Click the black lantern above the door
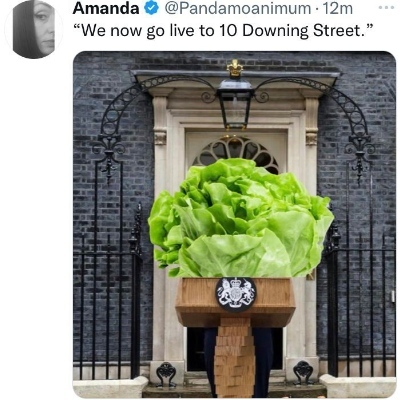 (235, 103)
